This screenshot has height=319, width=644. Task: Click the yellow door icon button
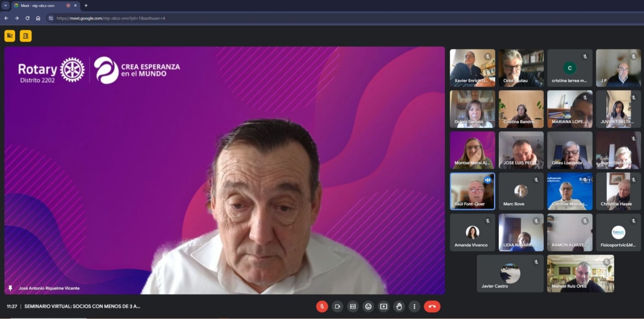coord(26,36)
